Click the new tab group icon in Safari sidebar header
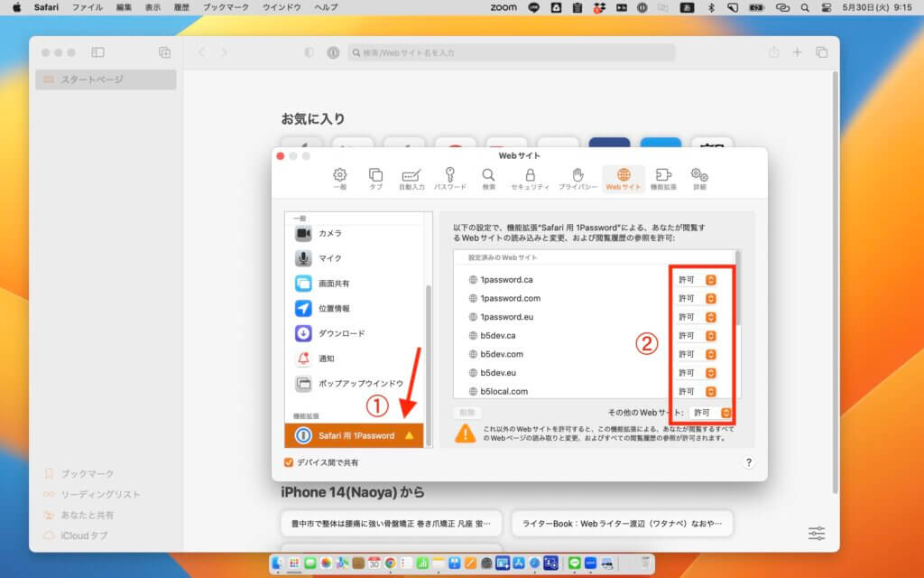 point(165,52)
